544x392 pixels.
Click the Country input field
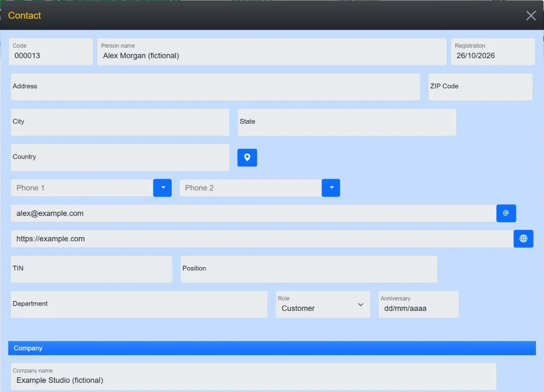(x=120, y=157)
